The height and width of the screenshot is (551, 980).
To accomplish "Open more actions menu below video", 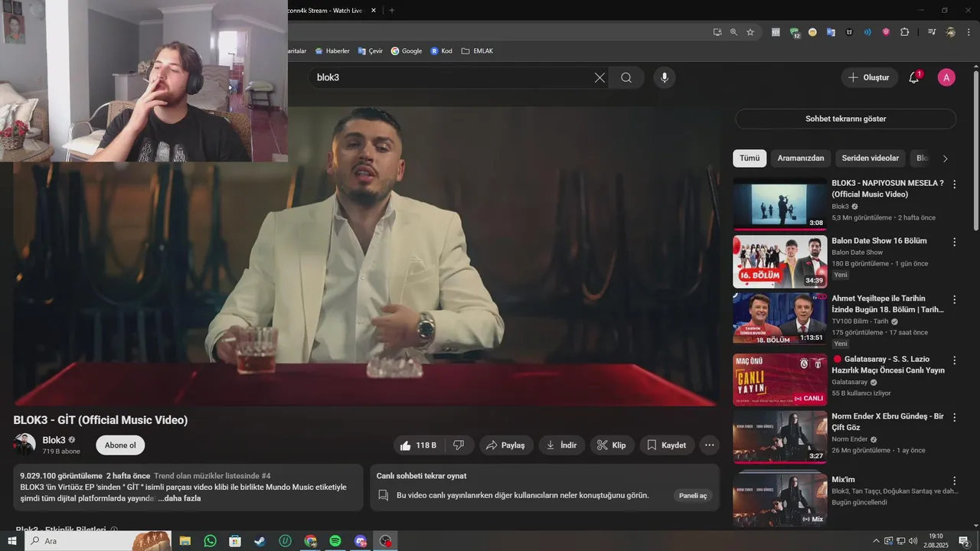I will pos(710,445).
